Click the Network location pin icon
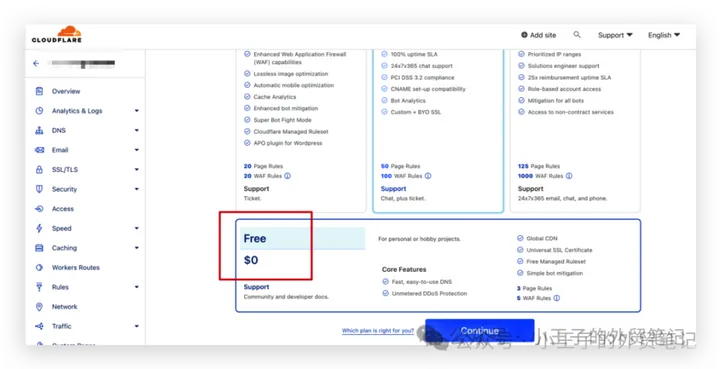Viewport: 720px width, 369px height. [x=39, y=307]
